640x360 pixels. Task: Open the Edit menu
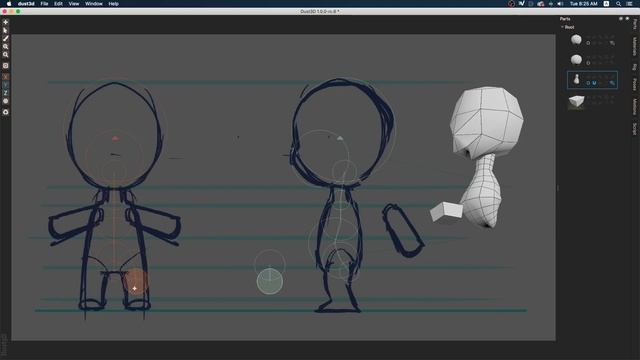[58, 4]
